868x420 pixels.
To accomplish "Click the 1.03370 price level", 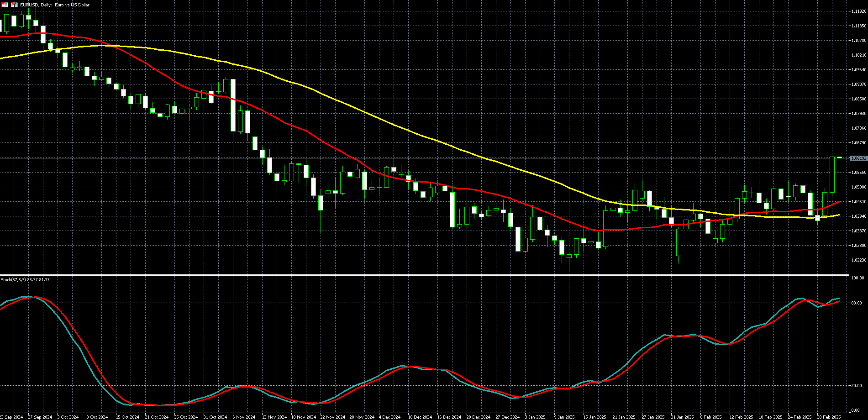I will pyautogui.click(x=859, y=231).
